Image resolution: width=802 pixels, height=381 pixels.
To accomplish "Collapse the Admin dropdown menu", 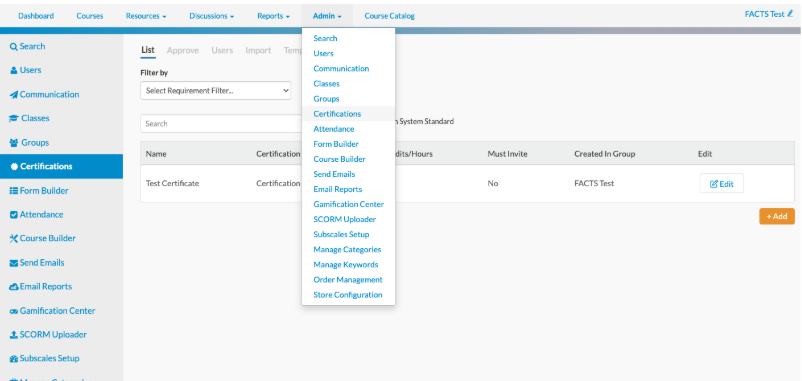I will 327,16.
